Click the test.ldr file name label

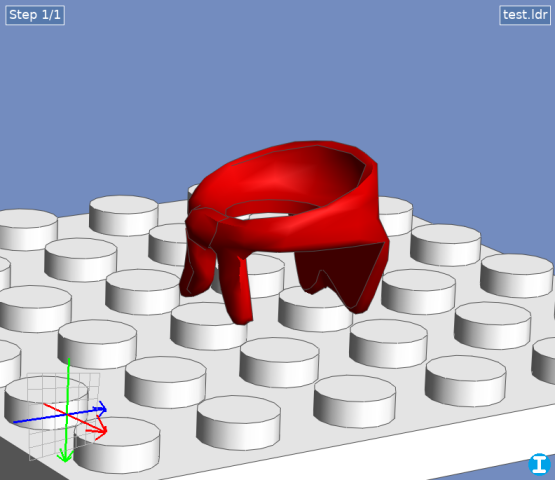525,15
